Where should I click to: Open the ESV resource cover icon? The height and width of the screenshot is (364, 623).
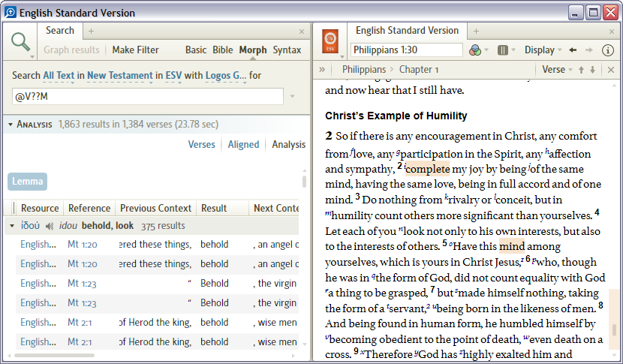coord(330,41)
